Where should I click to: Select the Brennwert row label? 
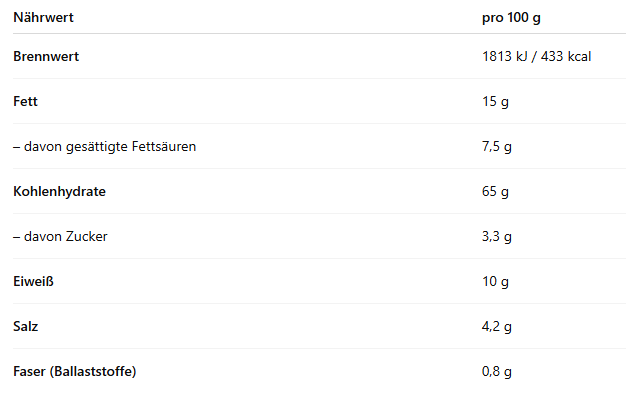pyautogui.click(x=46, y=56)
